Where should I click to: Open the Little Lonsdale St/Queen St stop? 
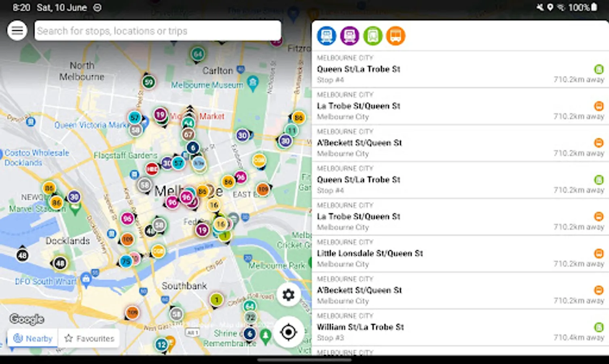click(x=460, y=254)
